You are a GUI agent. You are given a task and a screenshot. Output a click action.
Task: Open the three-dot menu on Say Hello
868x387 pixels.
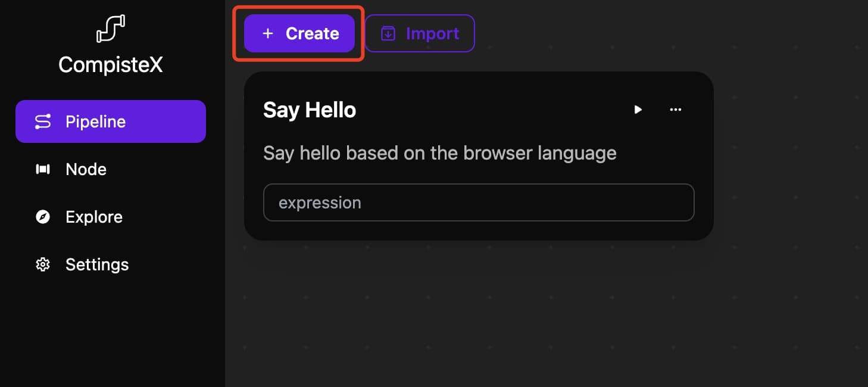pyautogui.click(x=676, y=110)
